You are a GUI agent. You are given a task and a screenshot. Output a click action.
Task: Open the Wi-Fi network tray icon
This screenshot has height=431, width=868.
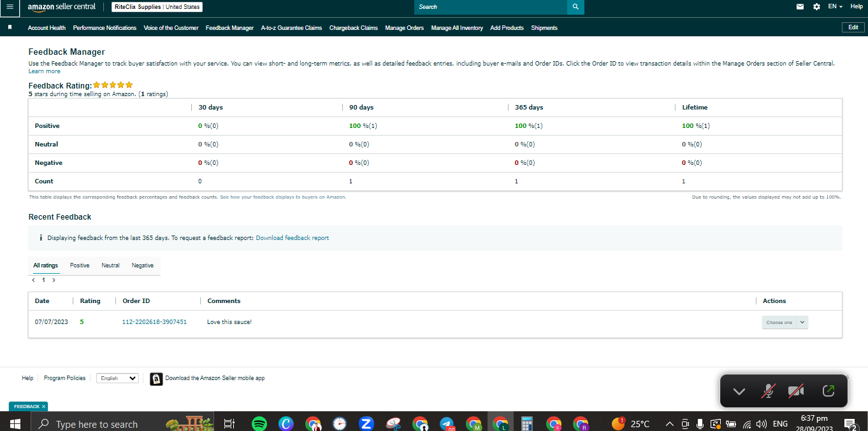(x=747, y=424)
